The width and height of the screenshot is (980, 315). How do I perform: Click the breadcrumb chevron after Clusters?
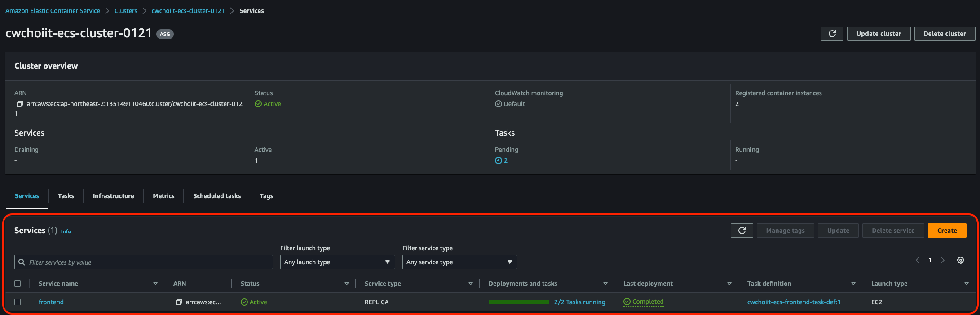[144, 11]
